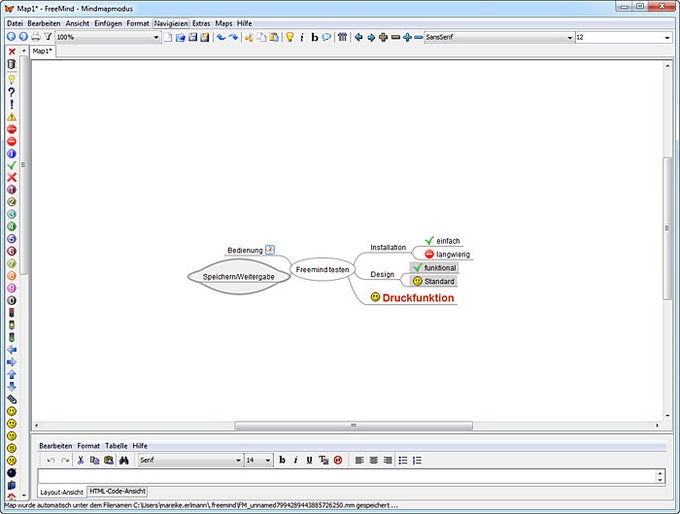This screenshot has width=680, height=514.
Task: Toggle italic with the i icon in main toolbar
Action: (x=302, y=37)
